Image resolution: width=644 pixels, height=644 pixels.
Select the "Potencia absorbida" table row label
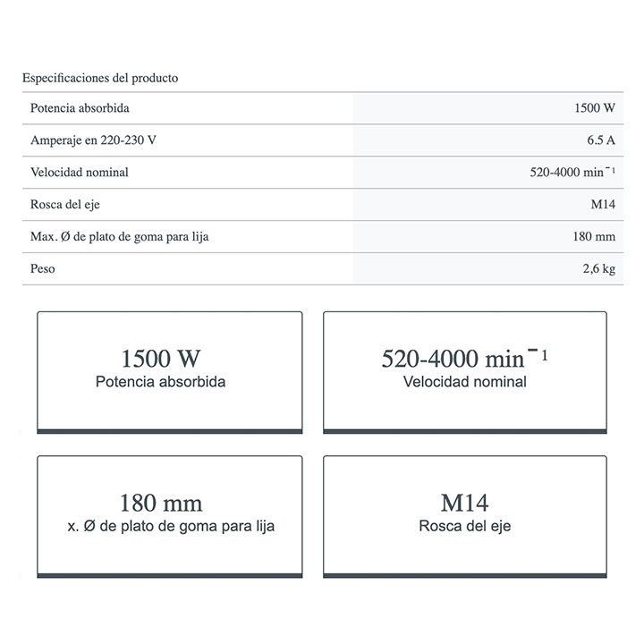(80, 108)
